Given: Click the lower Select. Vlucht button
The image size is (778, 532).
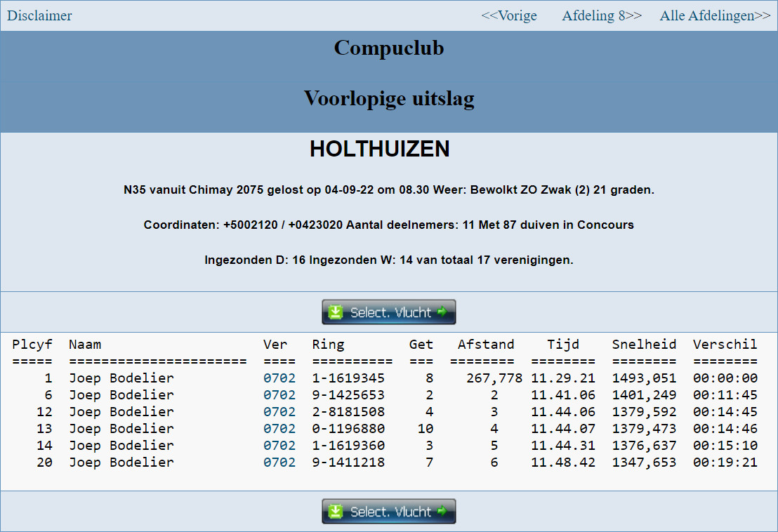Looking at the screenshot, I should [389, 511].
